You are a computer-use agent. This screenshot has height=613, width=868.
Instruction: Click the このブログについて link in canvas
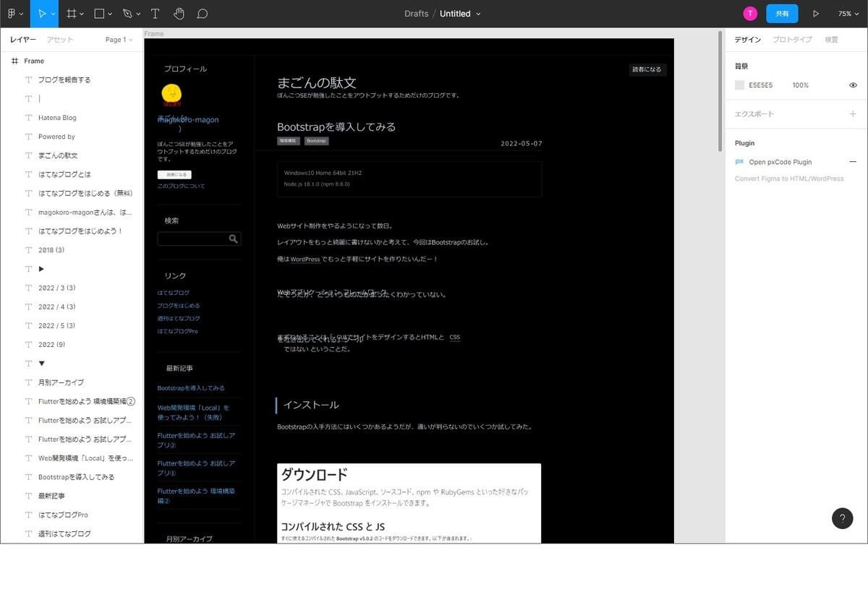pyautogui.click(x=181, y=186)
